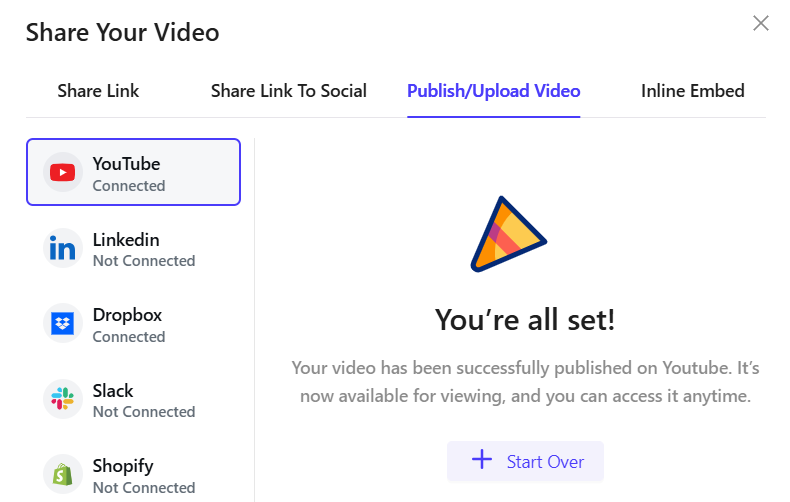790x502 pixels.
Task: Select the Linkedin name label in the list
Action: point(126,240)
